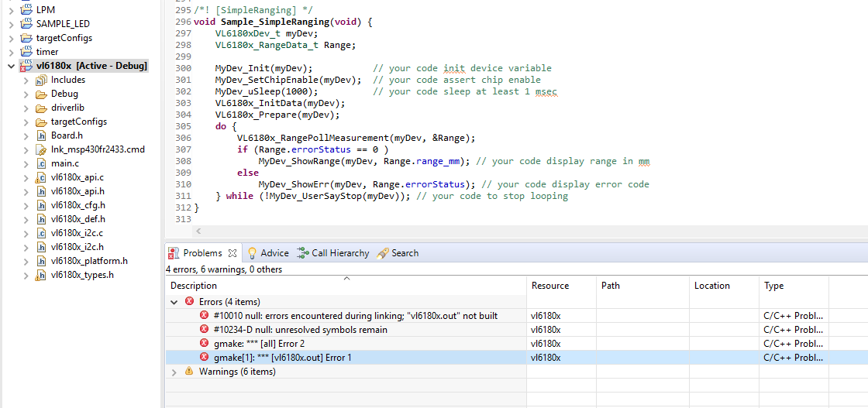
Task: Expand the Debug folder
Action: [x=26, y=94]
